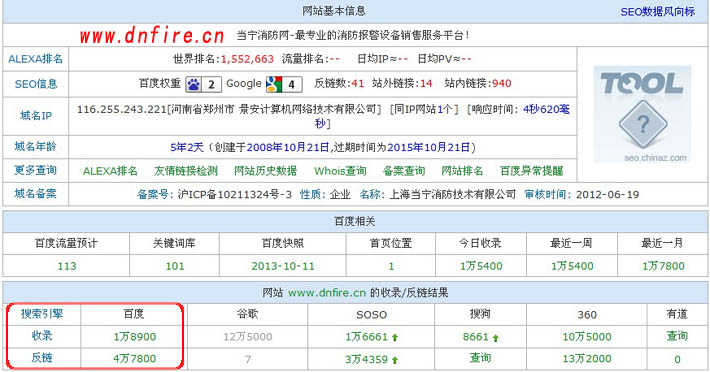Click the 收录 row label
The image size is (710, 372).
click(42, 336)
